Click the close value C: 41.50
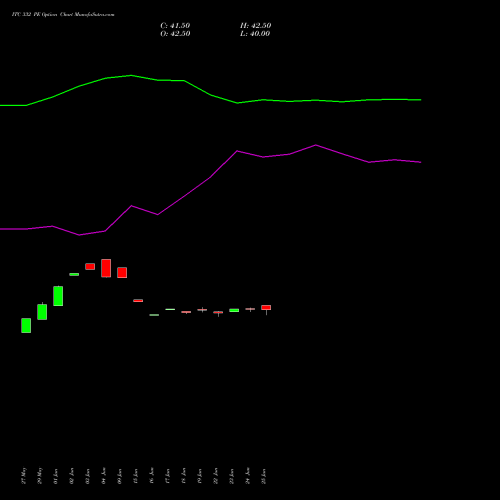 [175, 26]
